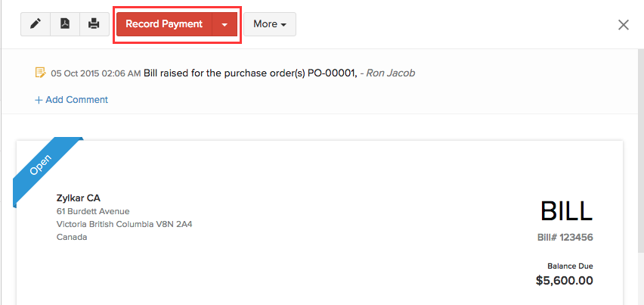The width and height of the screenshot is (644, 305).
Task: Expand the Record Payment dropdown arrow
Action: 224,24
